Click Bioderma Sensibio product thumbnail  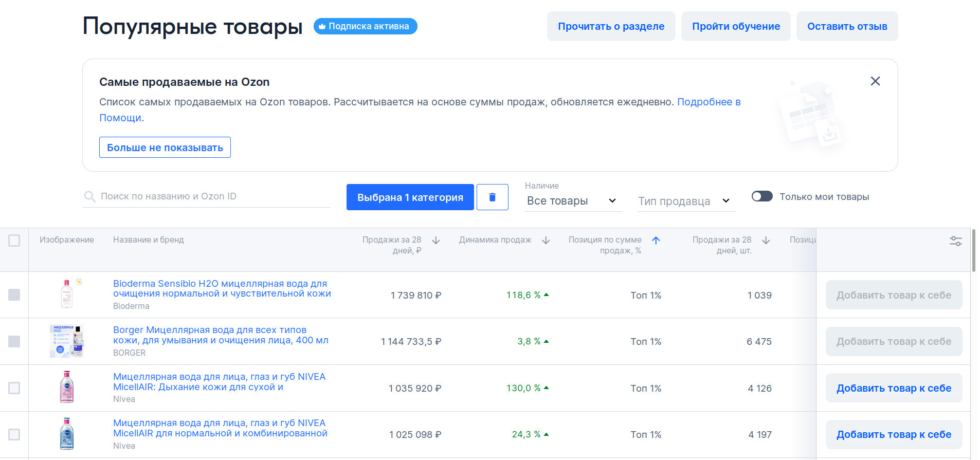(x=67, y=294)
